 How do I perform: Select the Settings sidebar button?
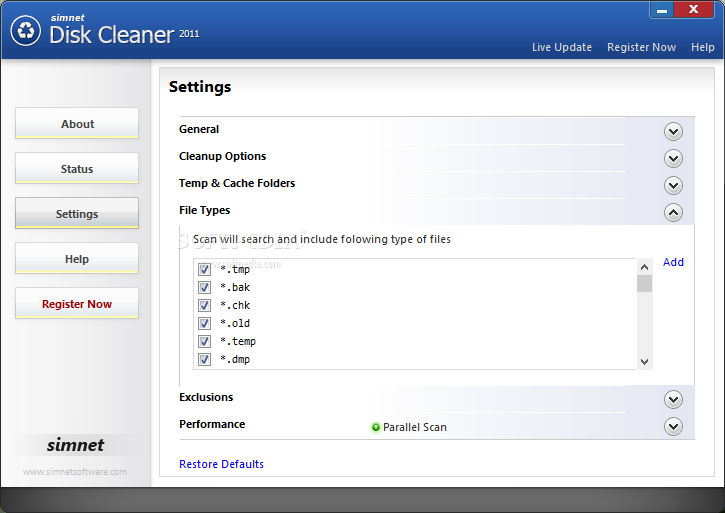pos(77,213)
